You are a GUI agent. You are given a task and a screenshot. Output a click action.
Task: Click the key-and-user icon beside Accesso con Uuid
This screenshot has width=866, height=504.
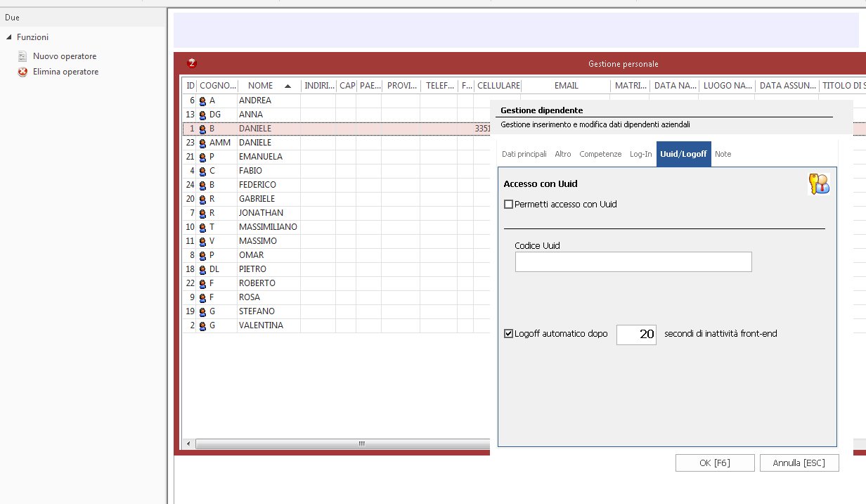pos(819,183)
